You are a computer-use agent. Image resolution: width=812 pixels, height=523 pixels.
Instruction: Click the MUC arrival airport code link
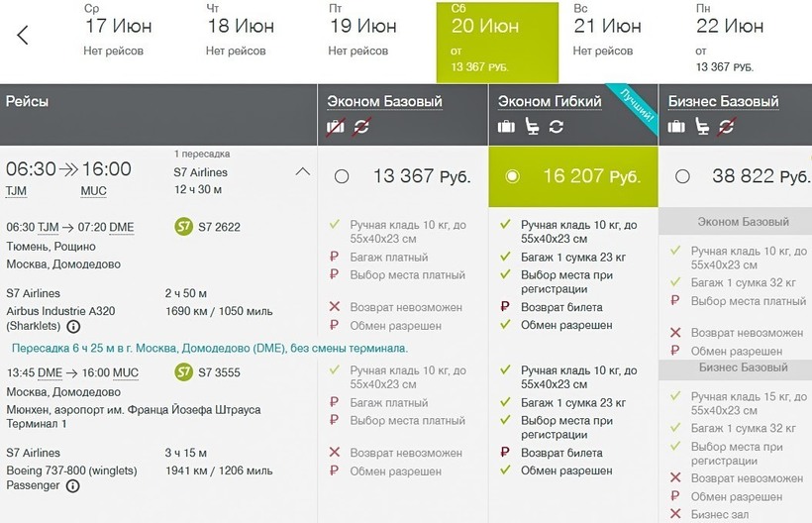click(x=94, y=191)
